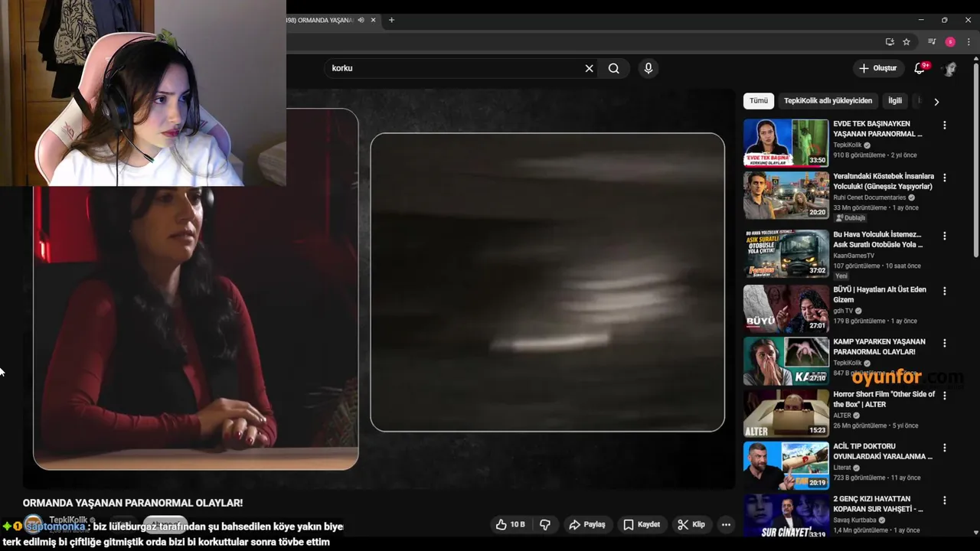
Task: Click the install app icon in address bar
Action: [890, 42]
